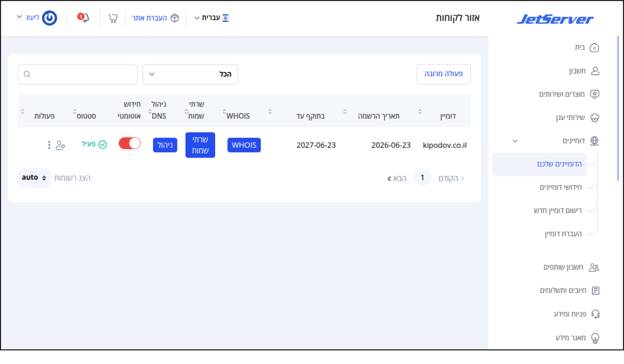Open מוצרים ושירותים in the sidebar

pyautogui.click(x=562, y=94)
